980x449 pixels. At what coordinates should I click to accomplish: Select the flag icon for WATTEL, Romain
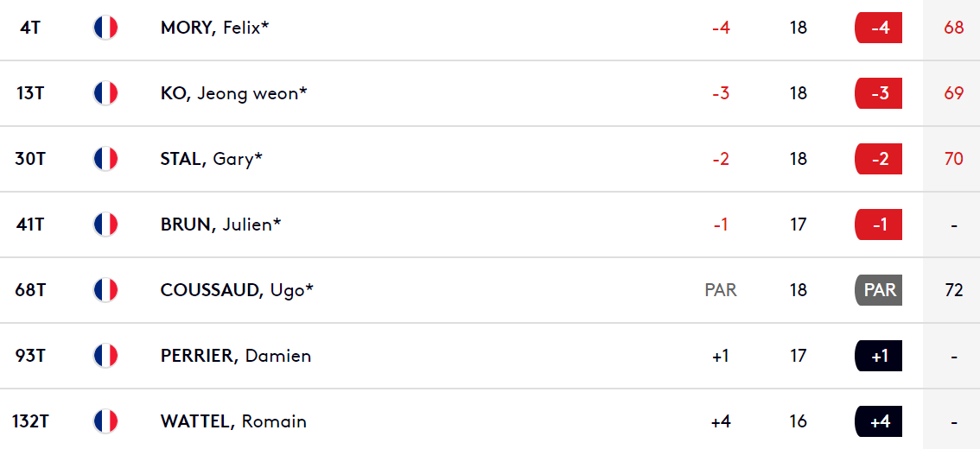pos(105,421)
